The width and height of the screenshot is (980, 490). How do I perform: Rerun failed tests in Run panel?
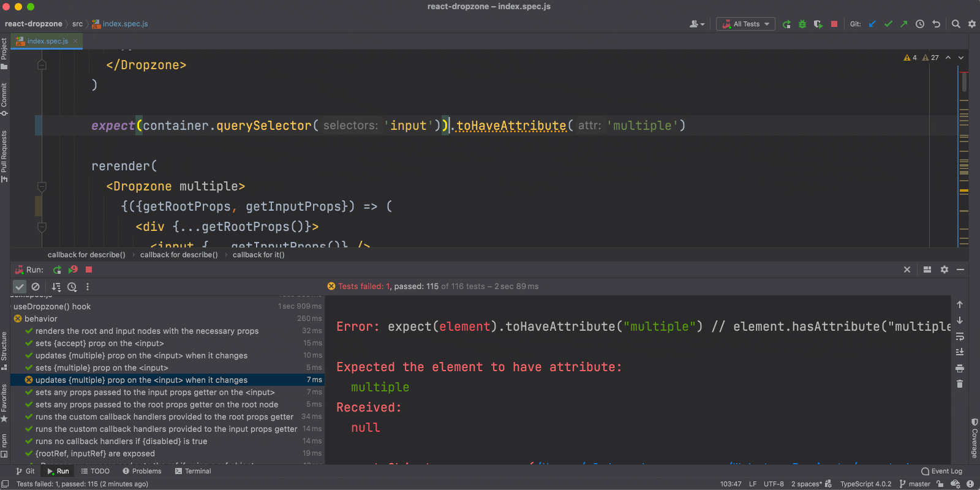73,269
